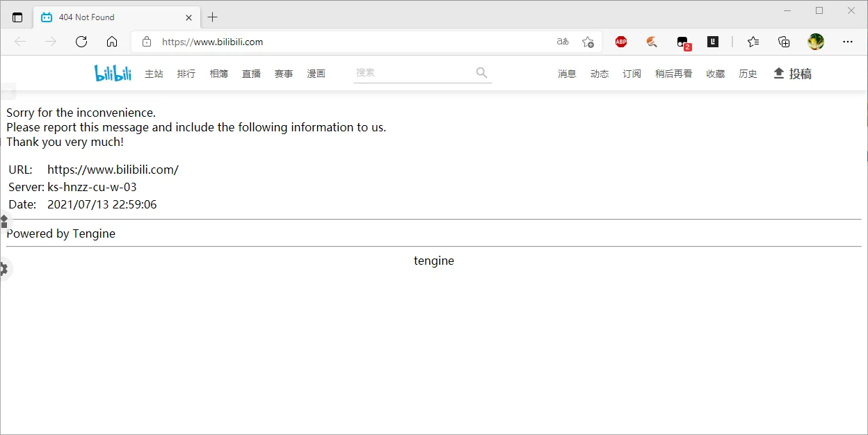
Task: Close the 404 Not Found tab
Action: [188, 17]
